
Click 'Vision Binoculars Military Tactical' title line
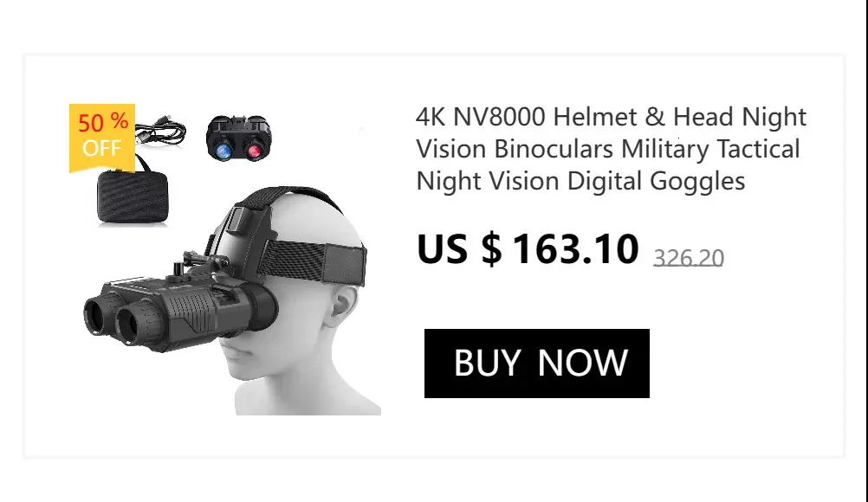[x=608, y=149]
